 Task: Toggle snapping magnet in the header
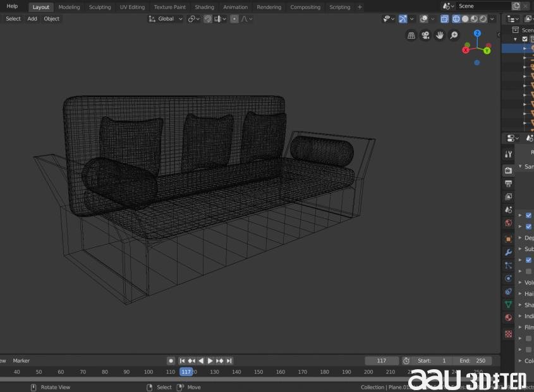[207, 19]
